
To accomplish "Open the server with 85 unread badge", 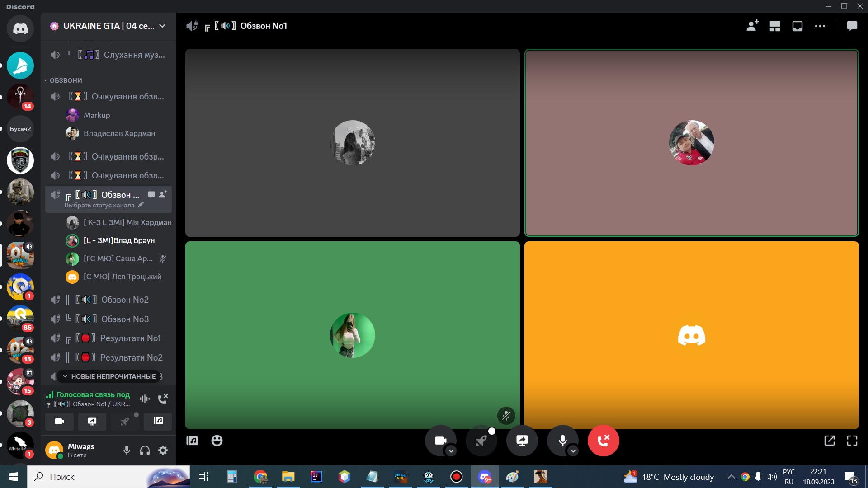I will 20,319.
